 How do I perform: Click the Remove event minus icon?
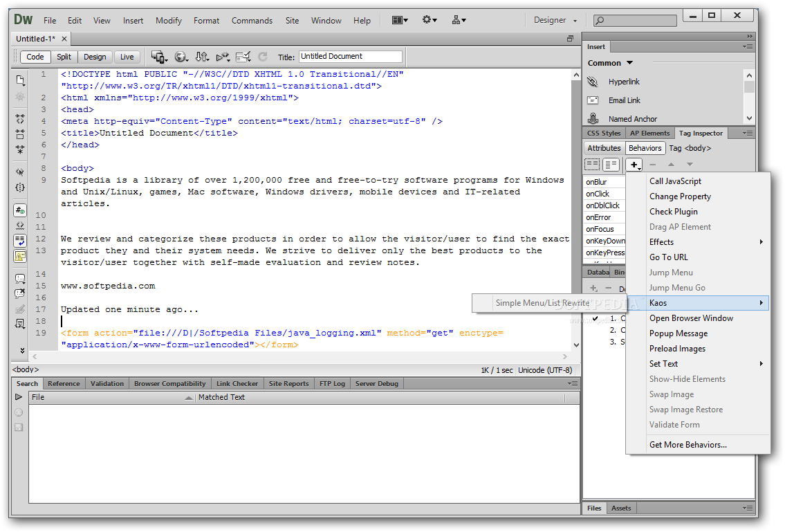point(652,165)
